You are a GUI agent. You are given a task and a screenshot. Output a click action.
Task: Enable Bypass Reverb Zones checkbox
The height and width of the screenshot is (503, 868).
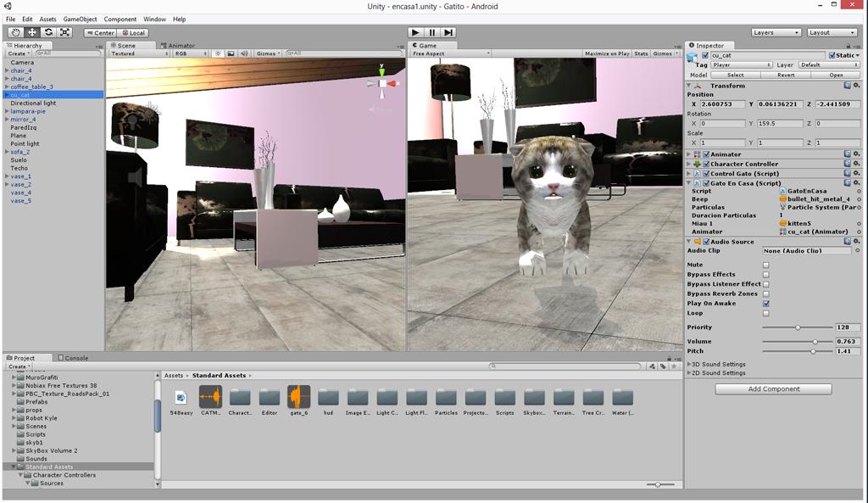coord(766,294)
